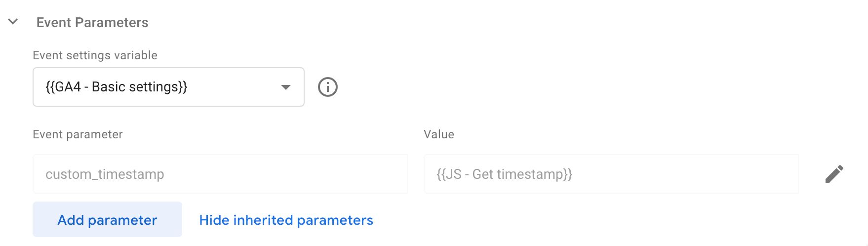
Task: Collapse the Event Parameters section chevron
Action: pos(13,22)
